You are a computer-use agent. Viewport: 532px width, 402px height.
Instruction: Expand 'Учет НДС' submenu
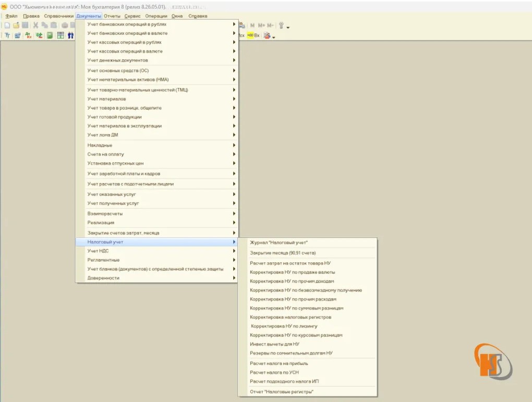[x=157, y=251]
